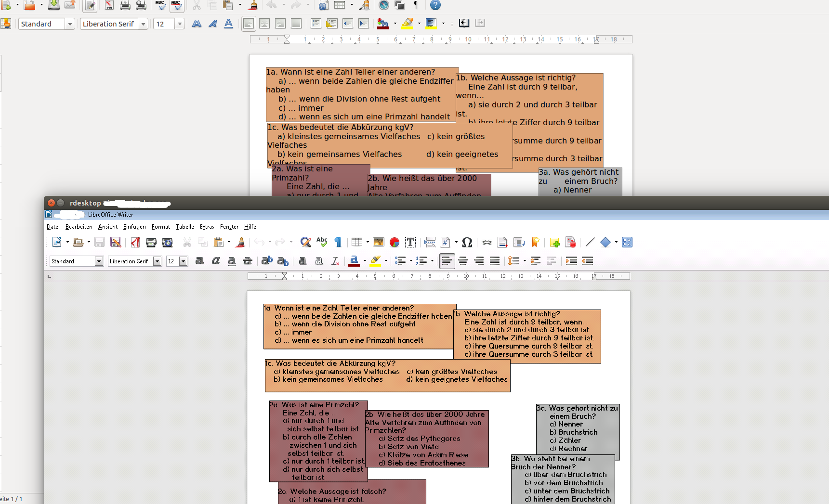Insert Text Box icon in rdesktop Writer

[410, 242]
